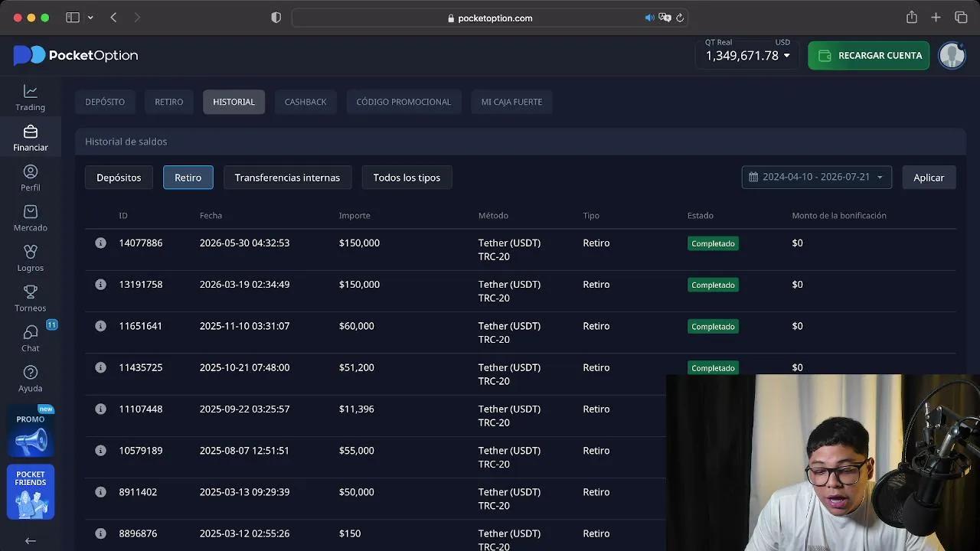Switch to the CASHBACK tab

[x=305, y=102]
